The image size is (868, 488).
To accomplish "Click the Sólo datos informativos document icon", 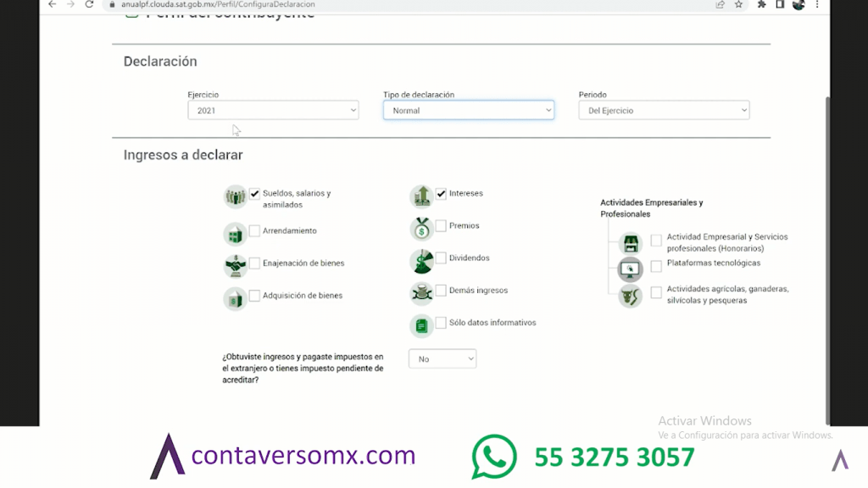I will [x=422, y=326].
